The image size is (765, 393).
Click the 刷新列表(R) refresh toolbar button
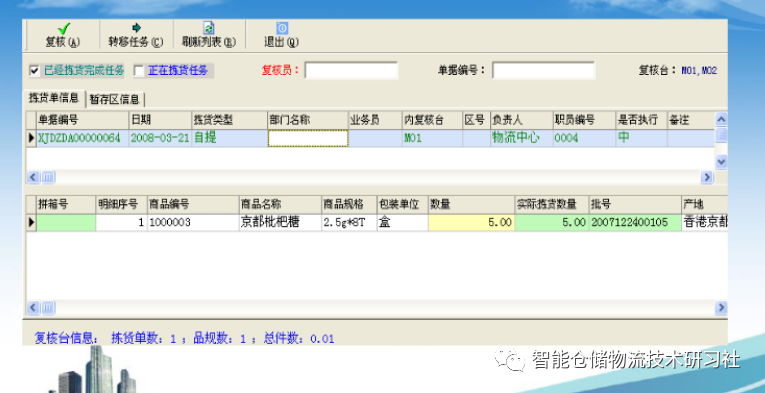(209, 35)
